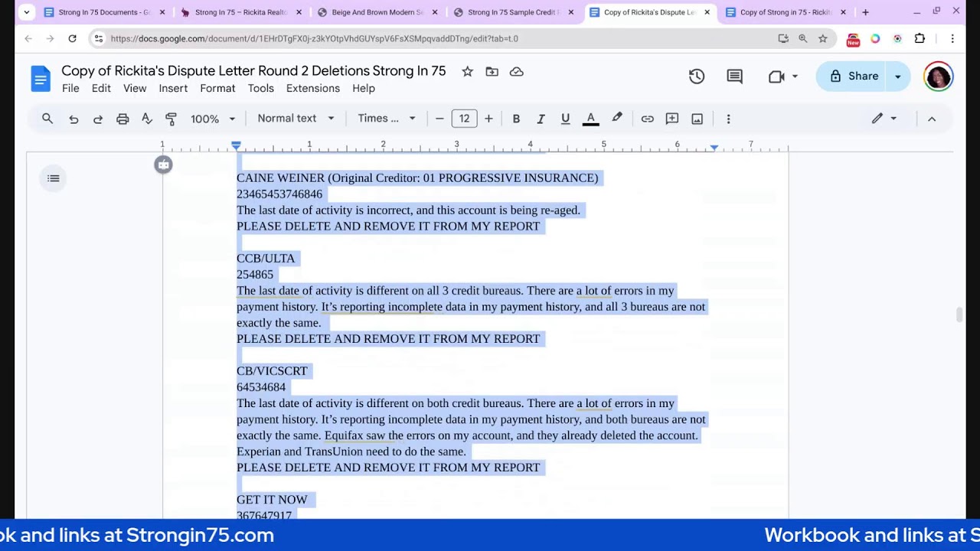Open the Google account avatar

tap(938, 77)
